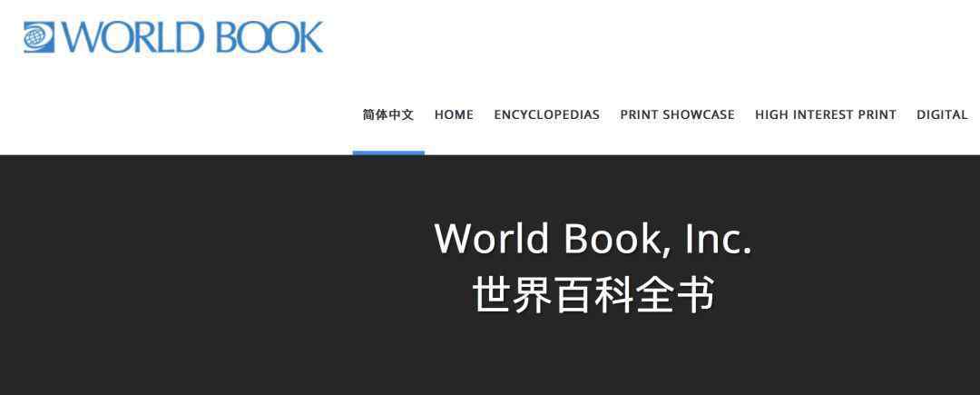The height and width of the screenshot is (395, 980).
Task: Click the World Book globe logo icon
Action: (x=39, y=37)
